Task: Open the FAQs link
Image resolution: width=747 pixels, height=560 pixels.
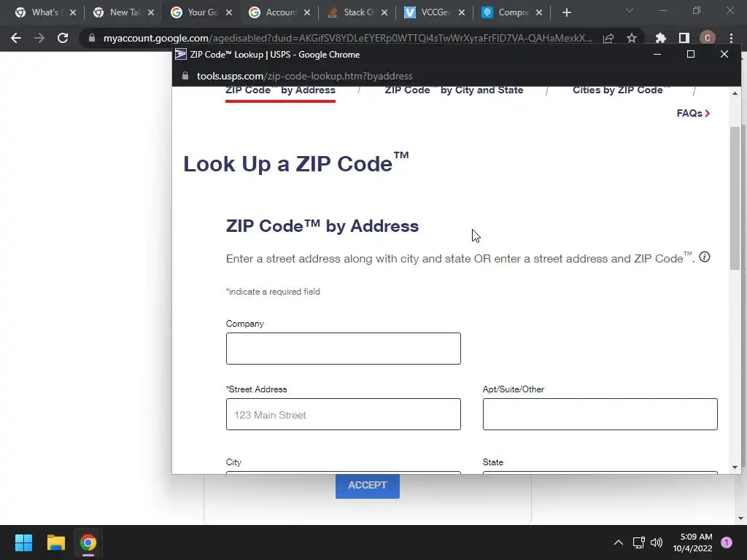Action: pos(693,113)
